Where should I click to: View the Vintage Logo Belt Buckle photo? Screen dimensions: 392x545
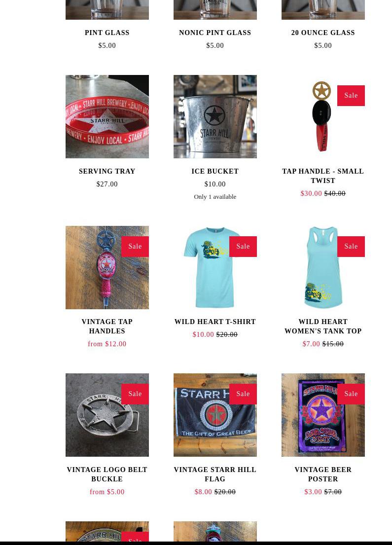107,415
